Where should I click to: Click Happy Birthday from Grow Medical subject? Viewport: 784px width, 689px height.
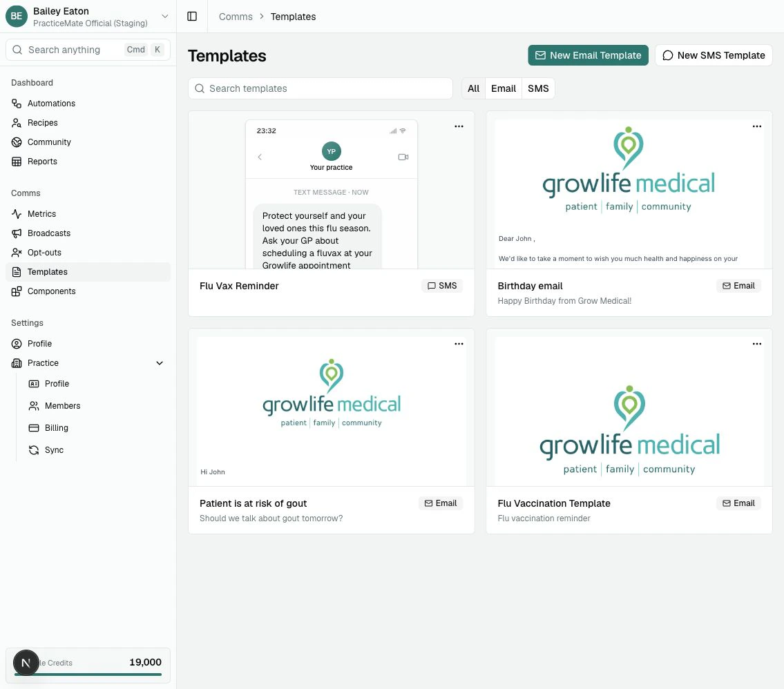(x=564, y=301)
